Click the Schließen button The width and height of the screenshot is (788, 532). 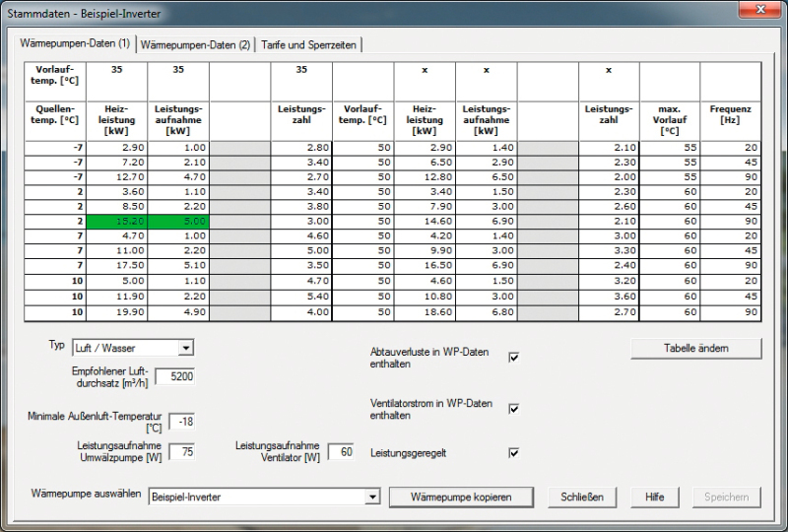(582, 497)
